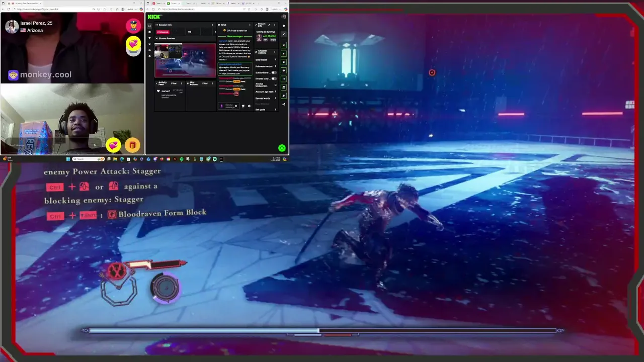This screenshot has width=644, height=362.
Task: Select the Stream icon in Kick's left sidebar
Action: 149,26
